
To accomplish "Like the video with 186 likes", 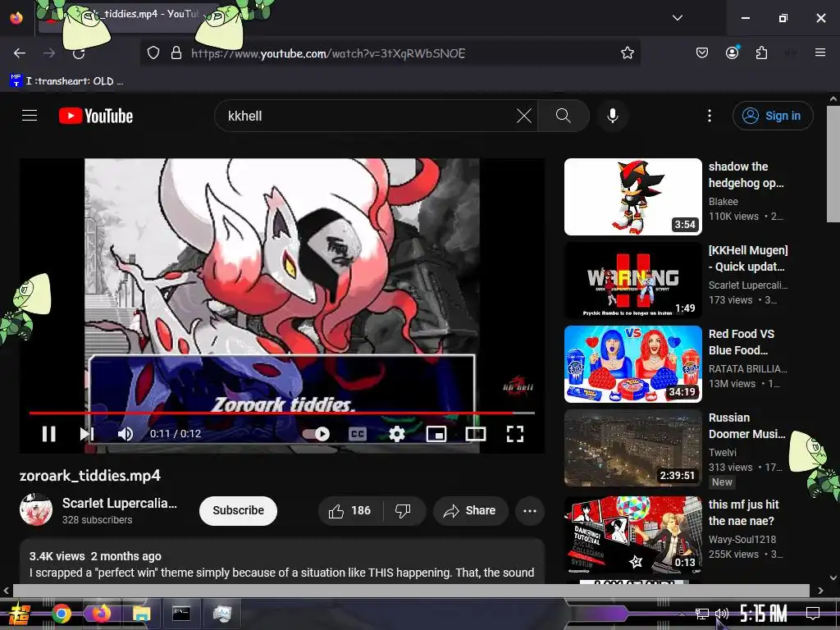I will coord(350,510).
